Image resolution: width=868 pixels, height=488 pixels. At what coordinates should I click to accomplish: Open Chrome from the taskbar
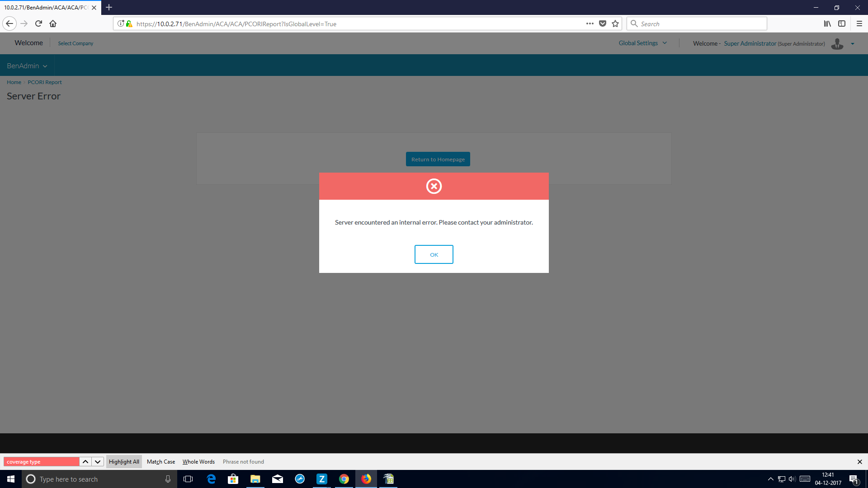pyautogui.click(x=344, y=479)
